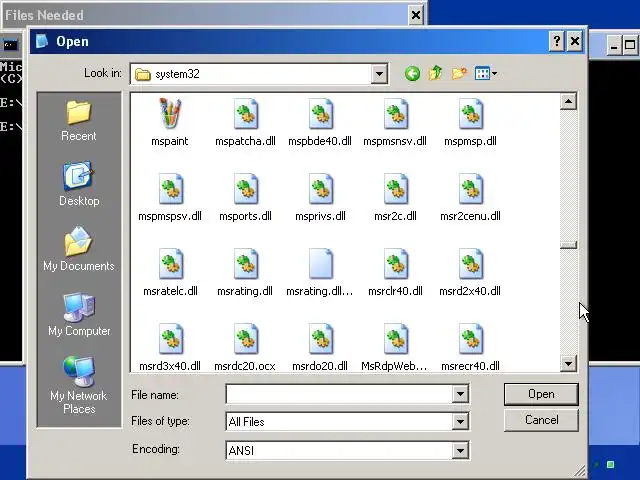640x480 pixels.
Task: Select the msrd2x40.dll file
Action: 470,272
